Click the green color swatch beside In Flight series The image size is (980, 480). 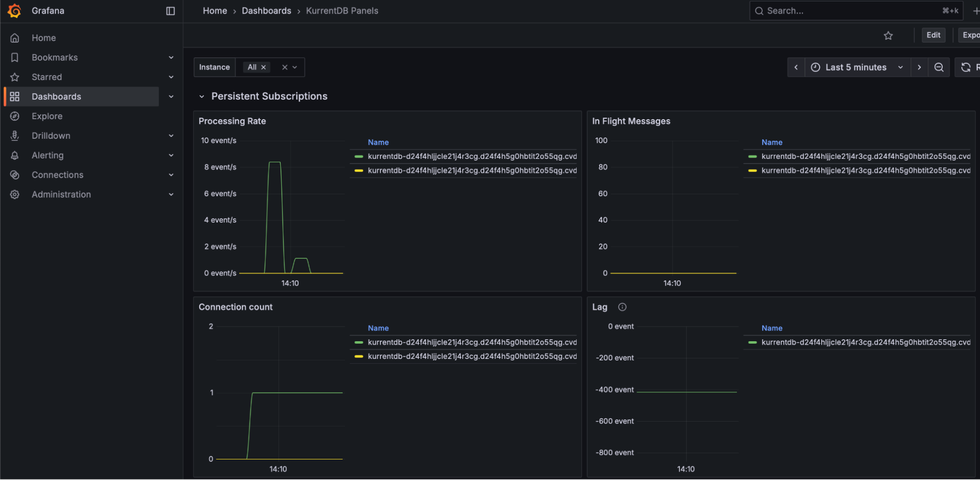[753, 156]
